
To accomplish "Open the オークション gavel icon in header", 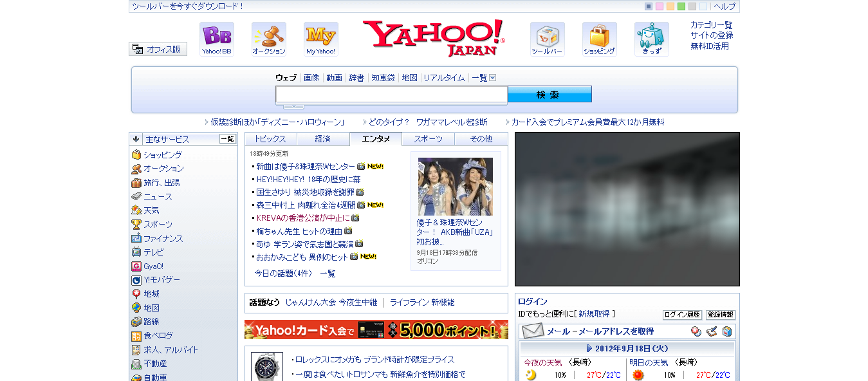I will click(269, 39).
